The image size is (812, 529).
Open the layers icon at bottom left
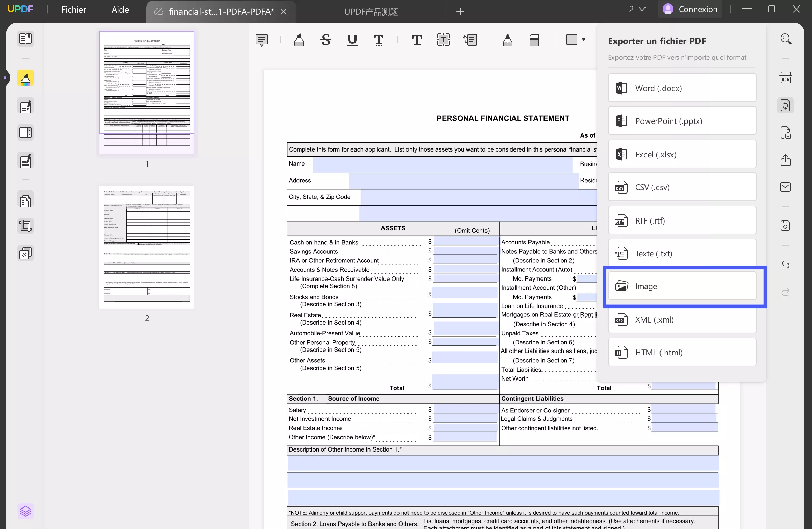26,511
